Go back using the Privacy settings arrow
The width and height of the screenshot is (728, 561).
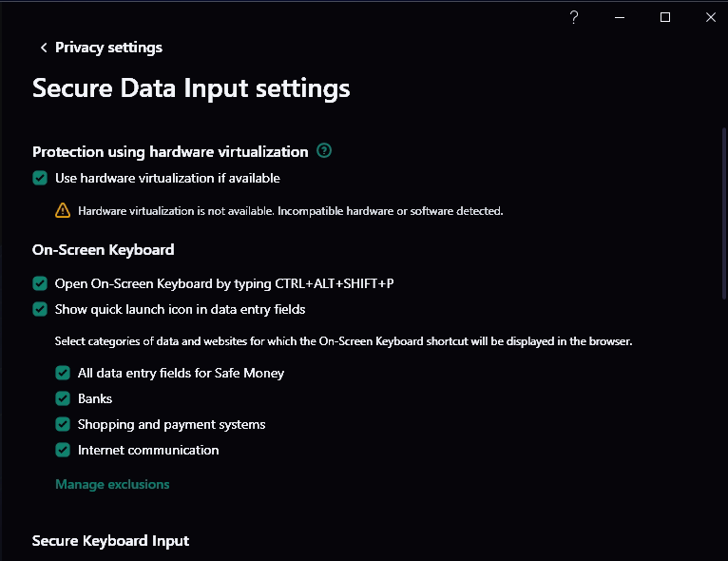point(44,48)
